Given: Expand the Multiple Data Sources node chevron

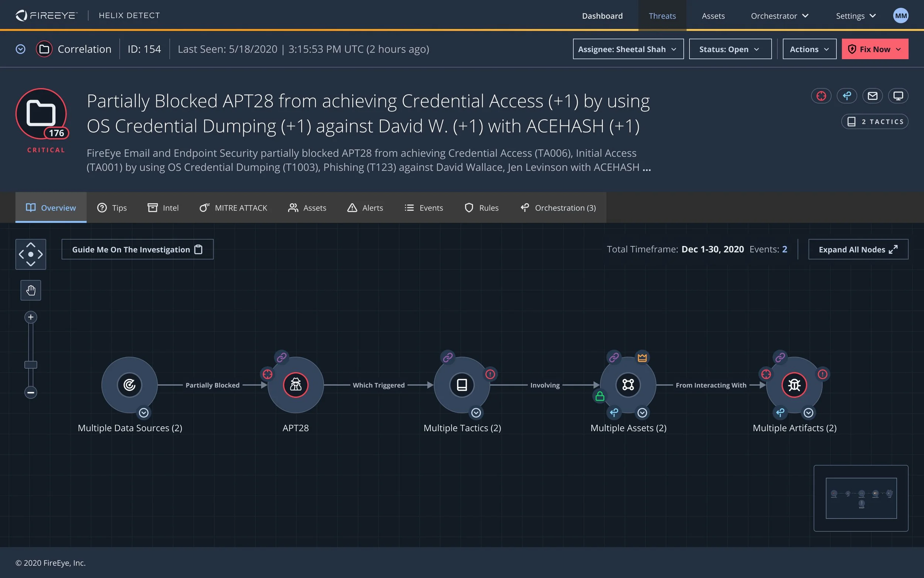Looking at the screenshot, I should click(144, 413).
